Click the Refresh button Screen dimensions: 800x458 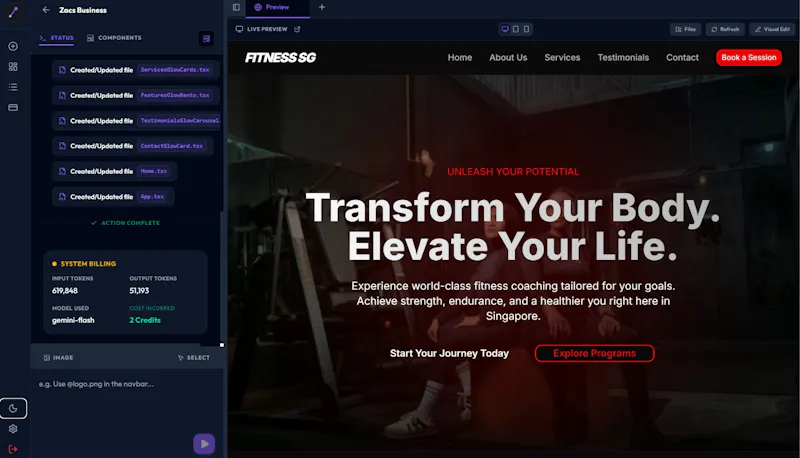tap(725, 29)
